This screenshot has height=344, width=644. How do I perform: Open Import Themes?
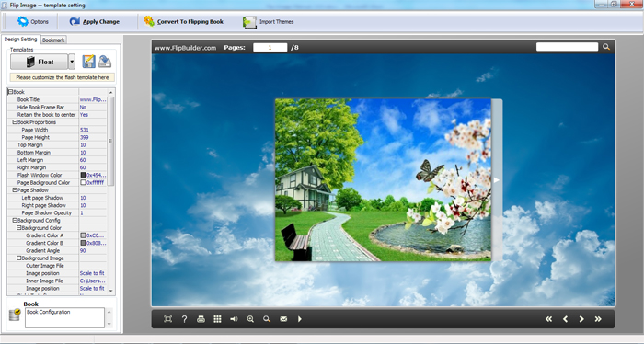[x=269, y=22]
